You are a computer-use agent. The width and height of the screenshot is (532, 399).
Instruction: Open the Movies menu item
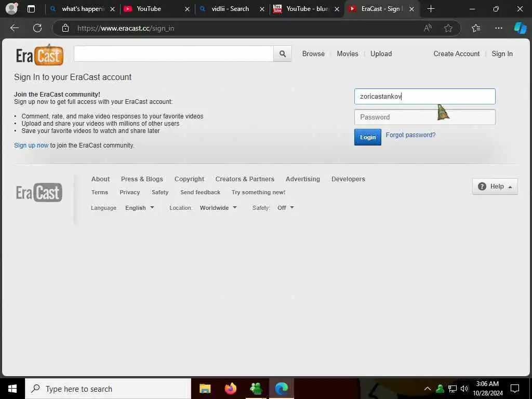tap(348, 54)
